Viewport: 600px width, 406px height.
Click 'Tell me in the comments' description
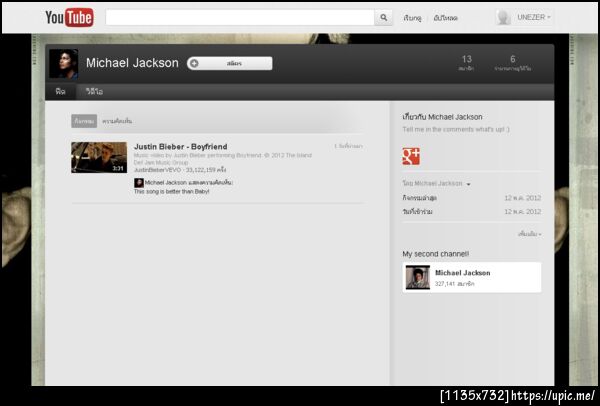pos(456,129)
